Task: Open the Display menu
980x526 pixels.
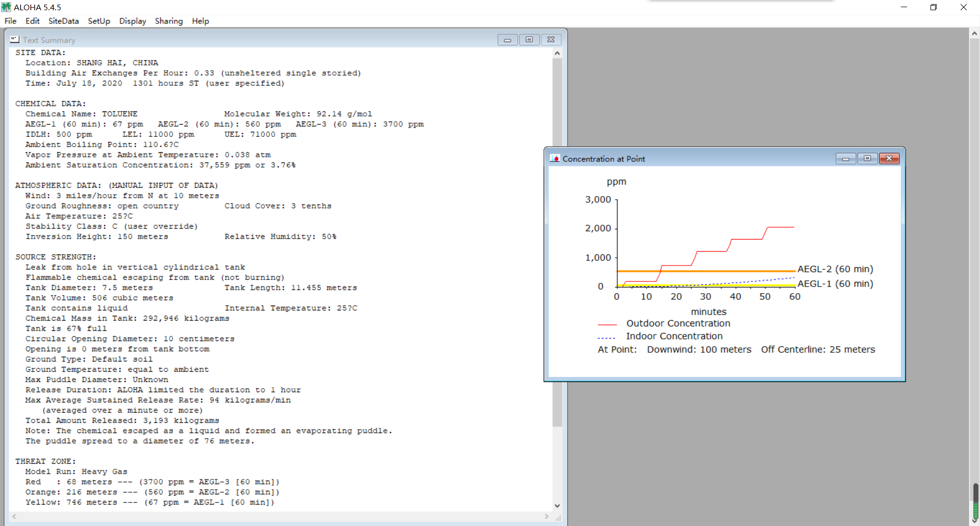Action: 133,21
